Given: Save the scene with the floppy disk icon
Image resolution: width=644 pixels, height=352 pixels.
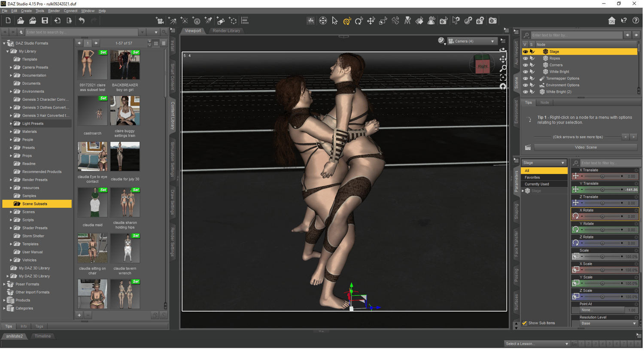Looking at the screenshot, I should [45, 21].
